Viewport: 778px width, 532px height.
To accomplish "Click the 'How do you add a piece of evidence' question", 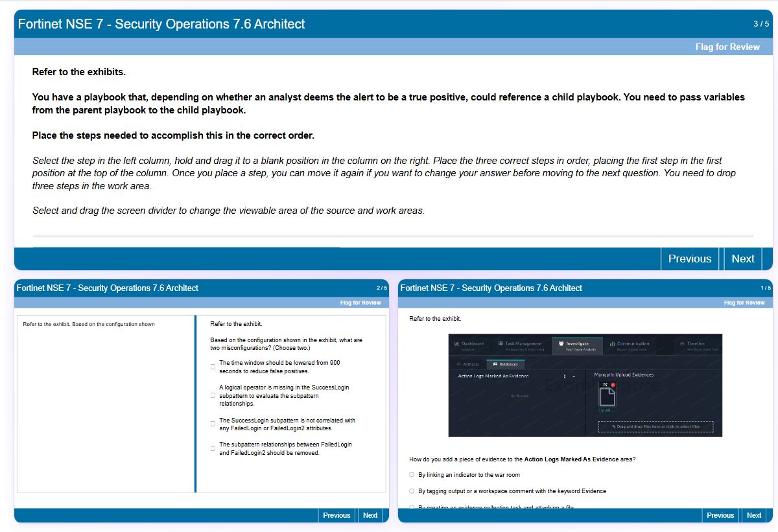I will click(x=522, y=459).
